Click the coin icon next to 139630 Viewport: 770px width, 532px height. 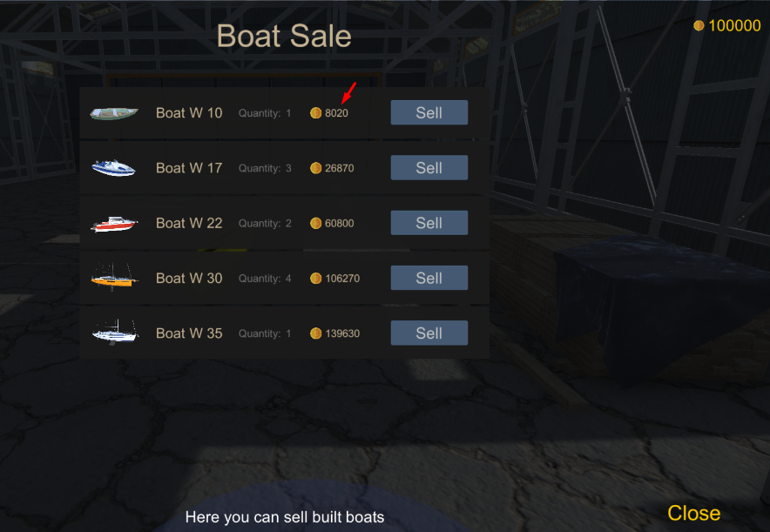click(x=316, y=333)
